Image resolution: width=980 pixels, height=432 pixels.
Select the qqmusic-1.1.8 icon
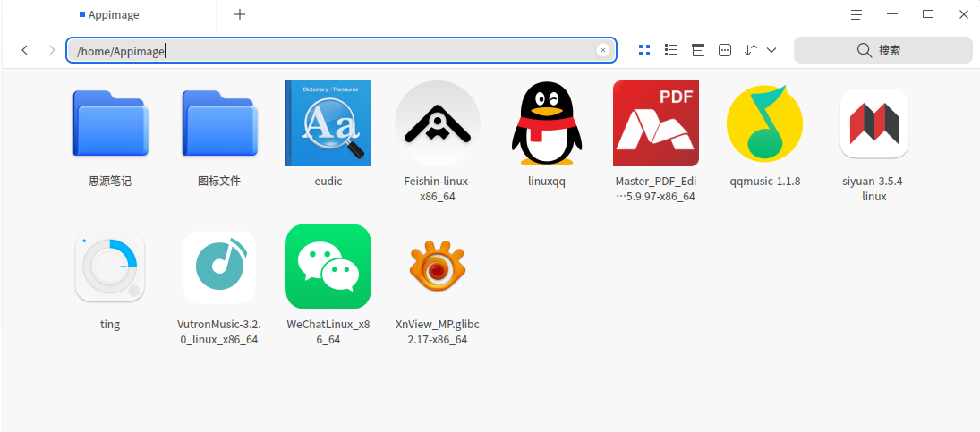(765, 123)
